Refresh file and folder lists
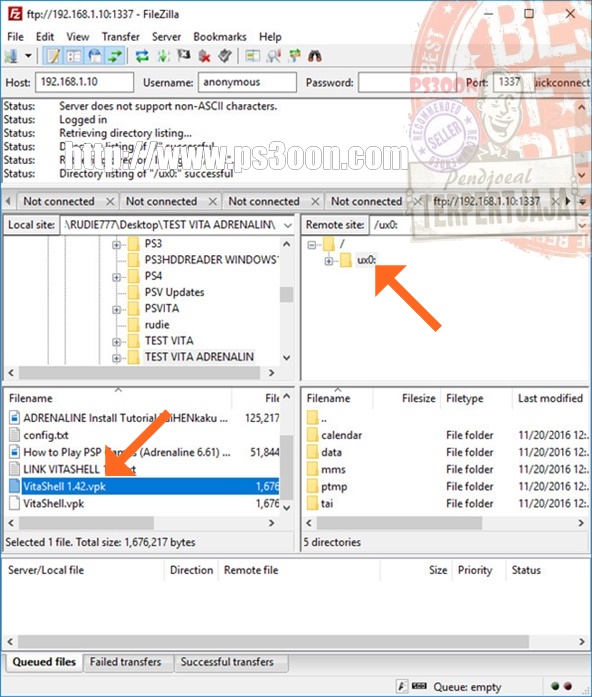The height and width of the screenshot is (697, 592). 142,56
